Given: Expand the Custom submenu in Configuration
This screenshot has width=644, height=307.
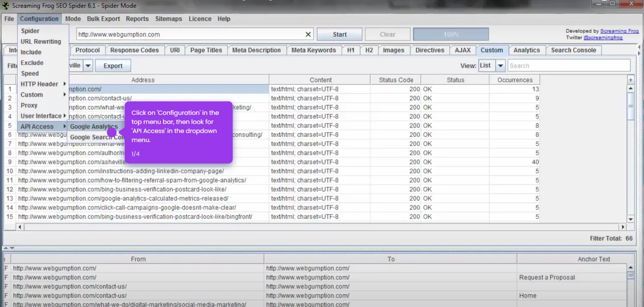Looking at the screenshot, I should [43, 95].
